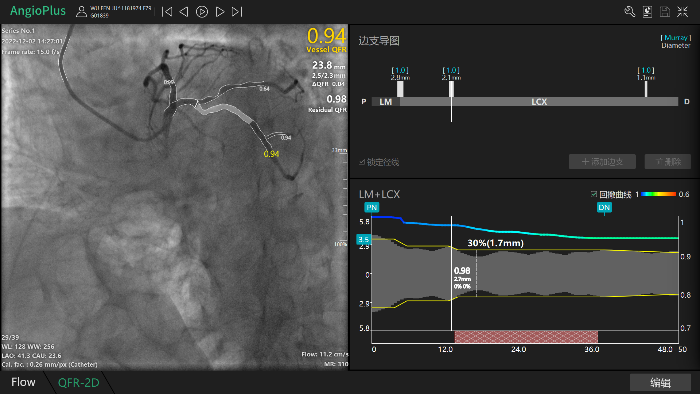Exit fullscreen with the collapse arrows icon
The width and height of the screenshot is (700, 394).
click(683, 12)
